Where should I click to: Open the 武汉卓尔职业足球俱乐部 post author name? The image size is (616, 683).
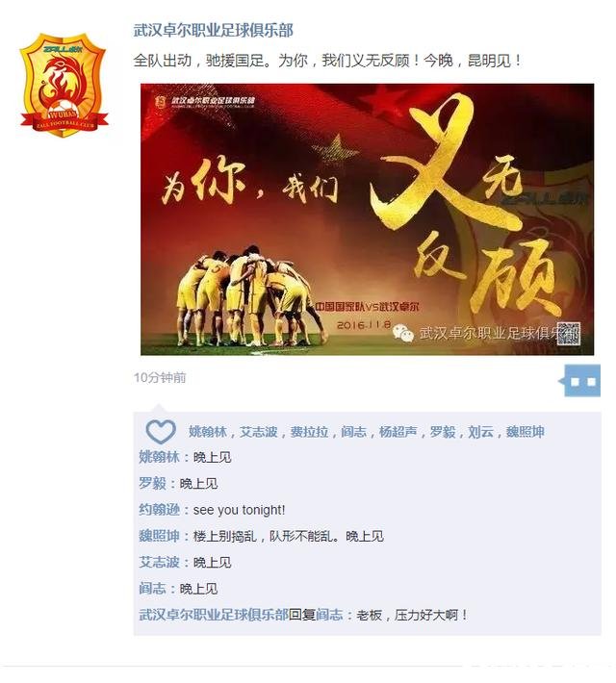pyautogui.click(x=213, y=31)
